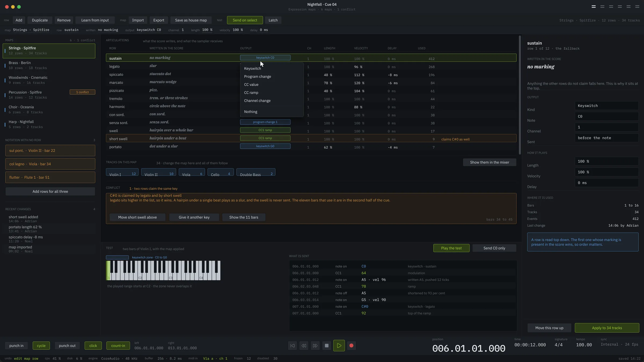
Task: Click Play the test
Action: [451, 248]
